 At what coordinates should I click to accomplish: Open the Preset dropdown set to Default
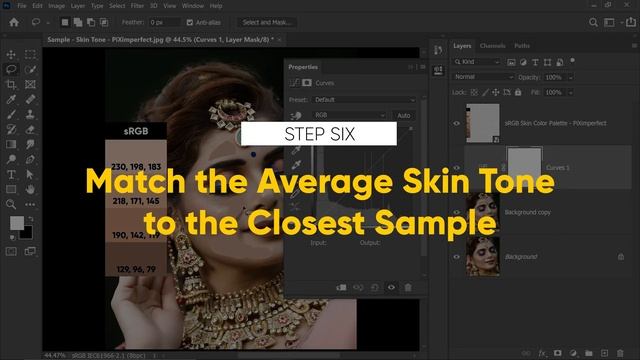364,100
